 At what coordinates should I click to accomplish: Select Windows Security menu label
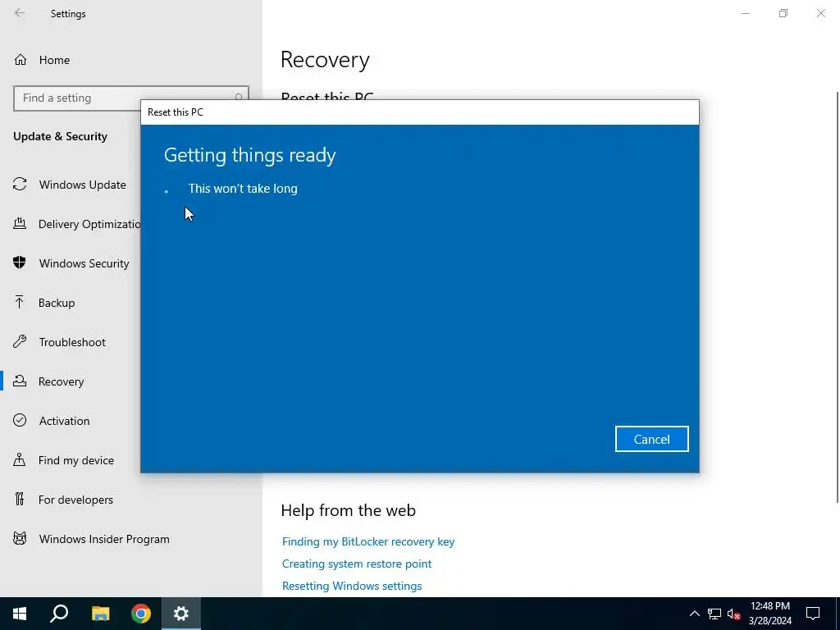pos(84,263)
